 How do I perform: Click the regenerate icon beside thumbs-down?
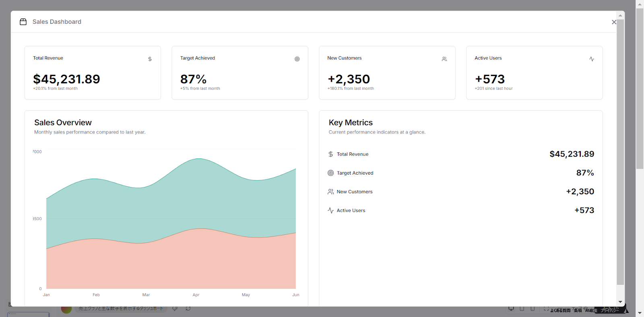point(188,309)
